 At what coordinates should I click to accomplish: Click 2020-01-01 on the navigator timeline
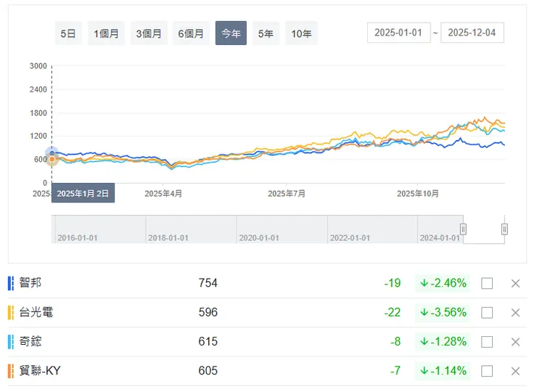pos(259,237)
